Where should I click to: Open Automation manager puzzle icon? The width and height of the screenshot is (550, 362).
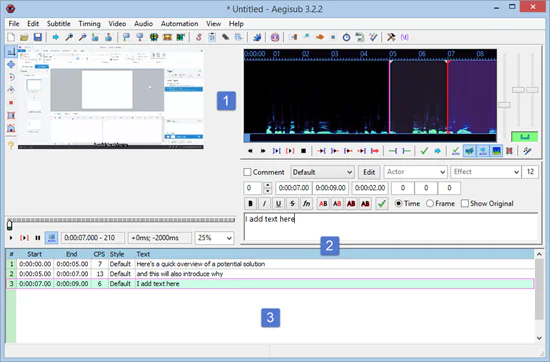click(257, 37)
